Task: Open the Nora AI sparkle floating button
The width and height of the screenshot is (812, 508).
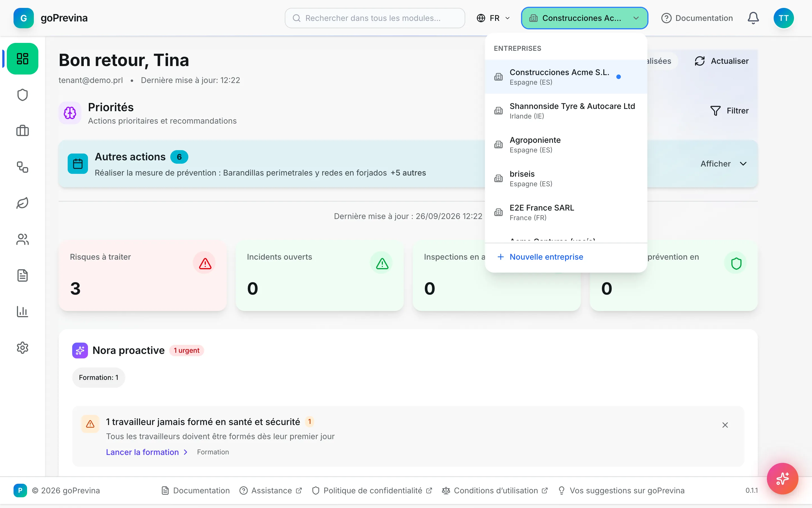Action: (782, 478)
